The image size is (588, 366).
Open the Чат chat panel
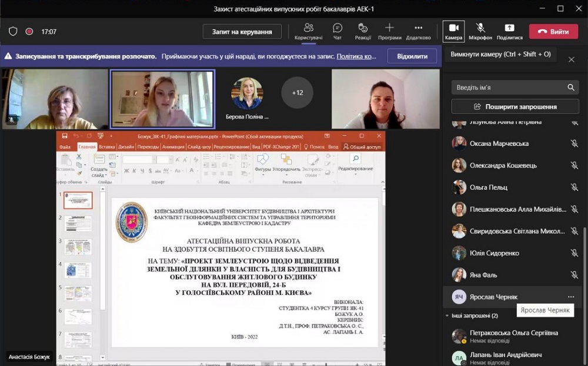coord(338,32)
